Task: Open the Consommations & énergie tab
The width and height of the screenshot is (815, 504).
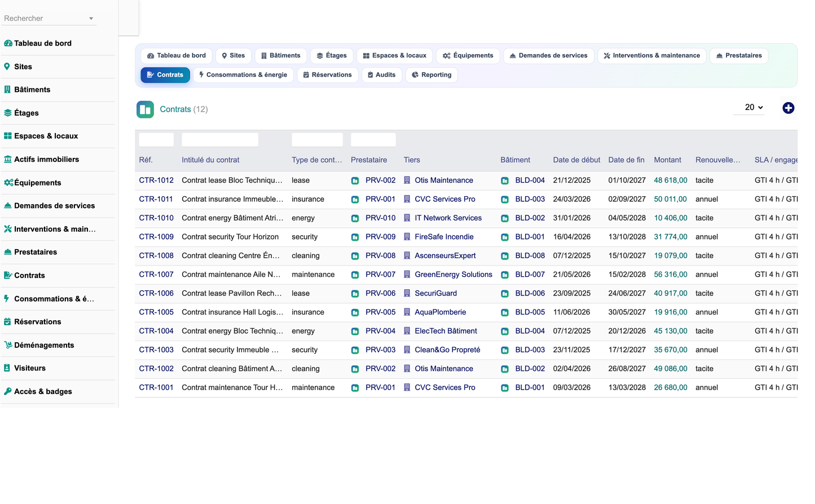Action: tap(243, 75)
